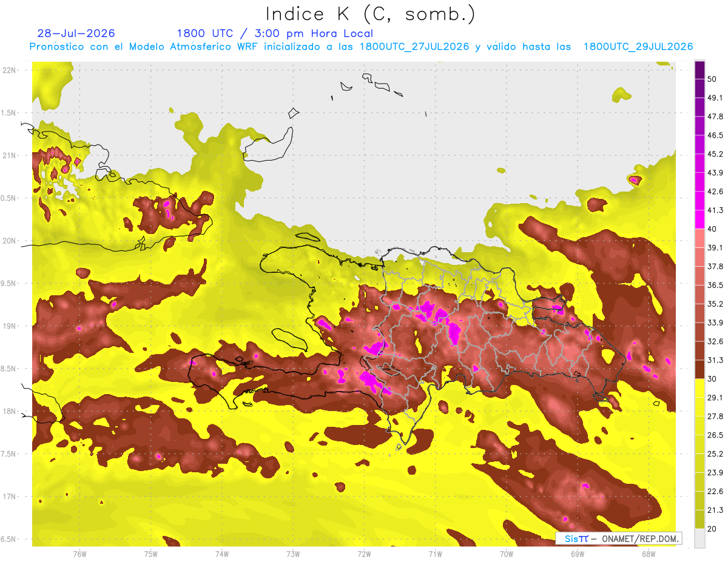
Task: Click the "Pronóstico con el Modelo Atmósferico WRF" line
Action: [361, 47]
